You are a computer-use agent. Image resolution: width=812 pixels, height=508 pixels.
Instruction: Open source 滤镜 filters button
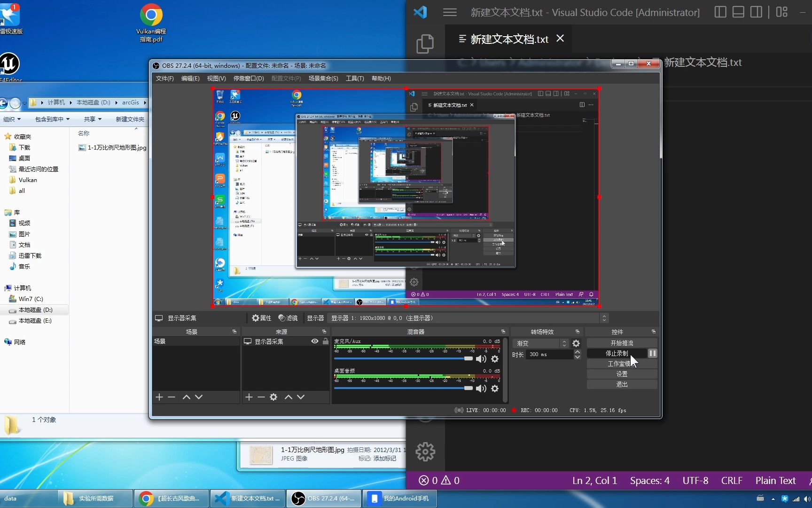pyautogui.click(x=288, y=318)
